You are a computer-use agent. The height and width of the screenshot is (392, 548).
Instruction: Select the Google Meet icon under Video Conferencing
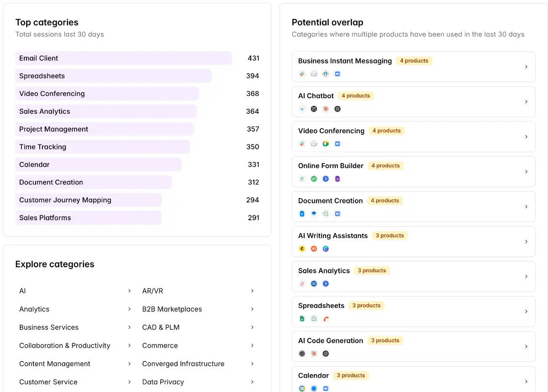click(x=326, y=143)
